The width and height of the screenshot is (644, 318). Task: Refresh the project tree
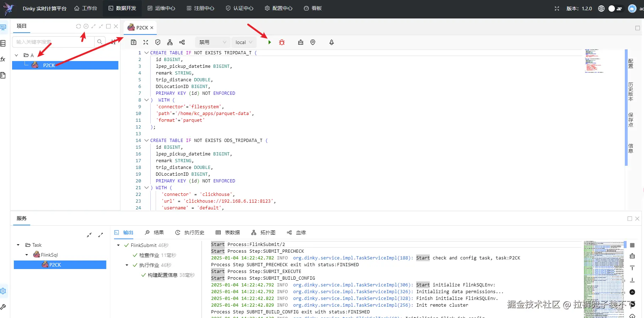coord(79,26)
